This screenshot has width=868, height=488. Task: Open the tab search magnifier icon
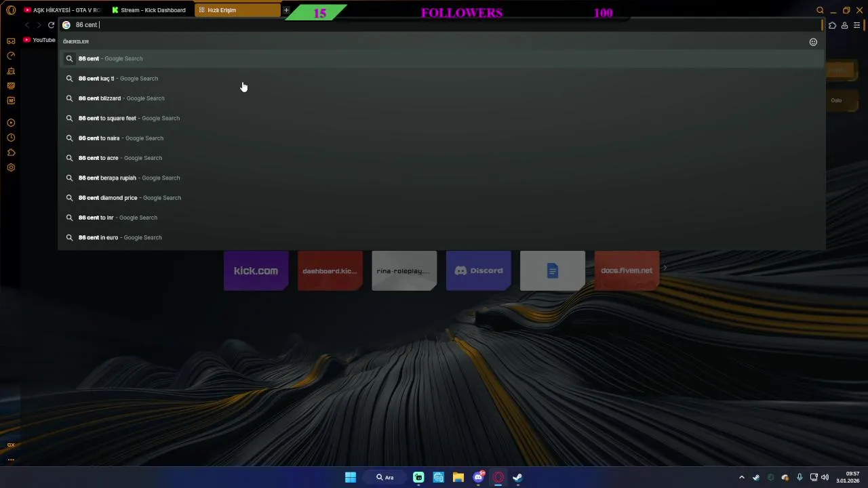pos(820,10)
